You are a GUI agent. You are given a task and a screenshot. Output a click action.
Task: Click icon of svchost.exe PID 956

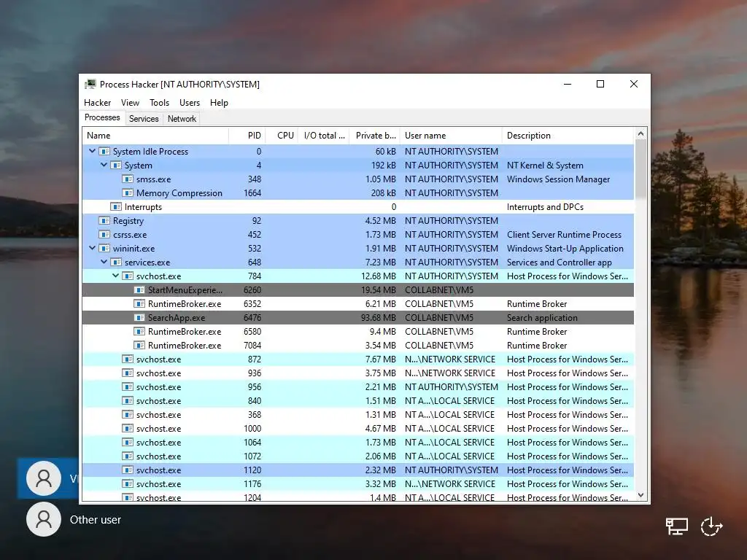128,386
